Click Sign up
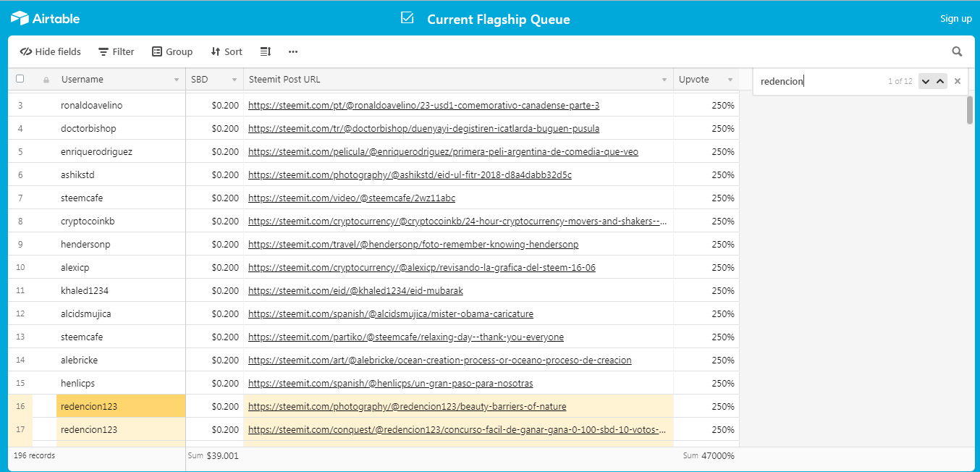The height and width of the screenshot is (472, 980). point(955,19)
